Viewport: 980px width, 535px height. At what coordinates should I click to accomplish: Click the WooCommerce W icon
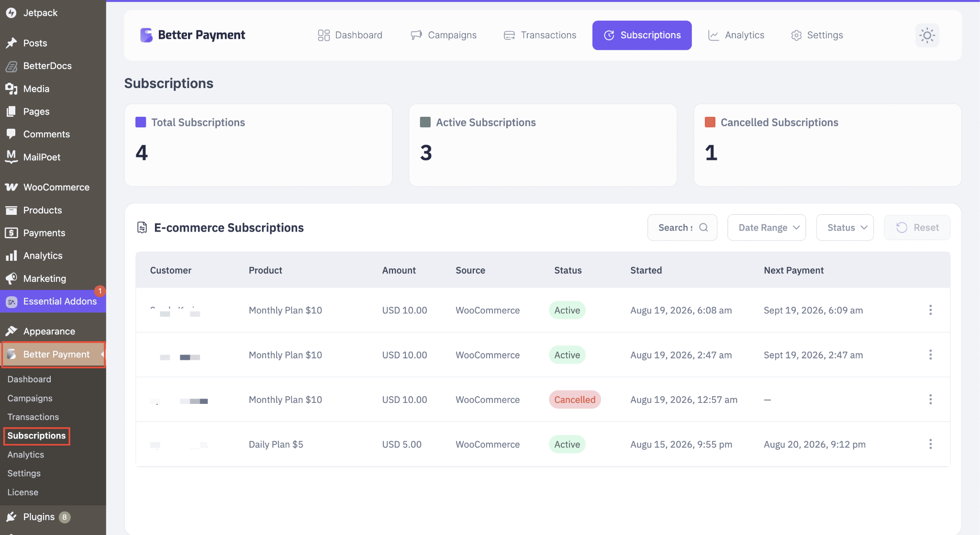11,187
